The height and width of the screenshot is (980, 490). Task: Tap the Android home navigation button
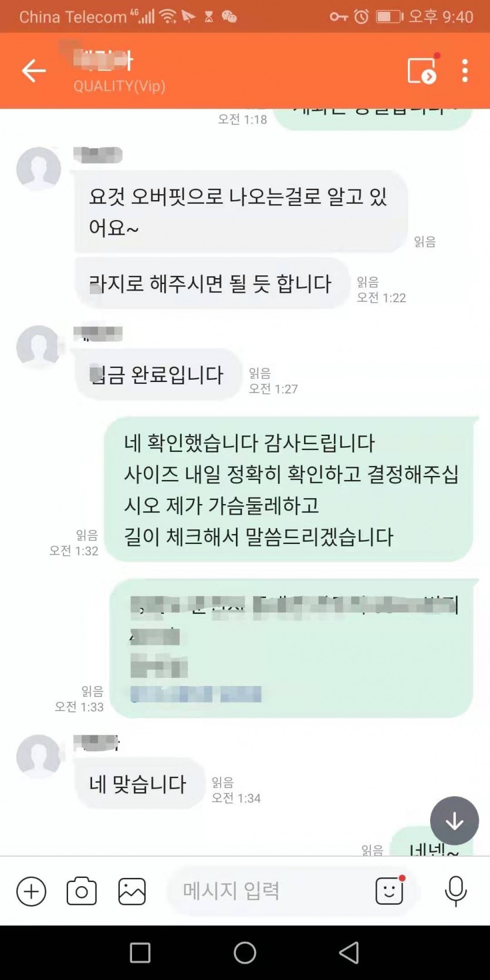(x=245, y=953)
